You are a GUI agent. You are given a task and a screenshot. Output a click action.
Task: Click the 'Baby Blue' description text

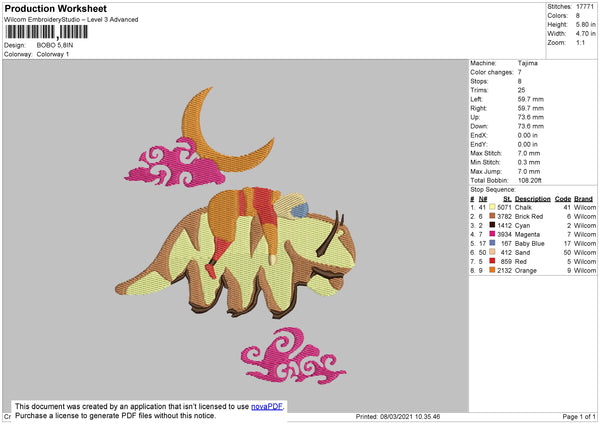click(x=530, y=243)
